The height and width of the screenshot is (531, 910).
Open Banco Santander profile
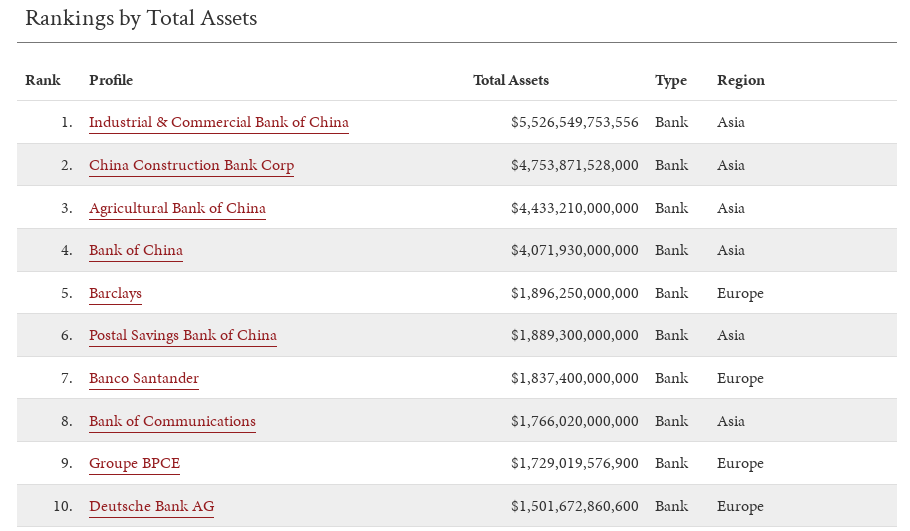coord(144,378)
